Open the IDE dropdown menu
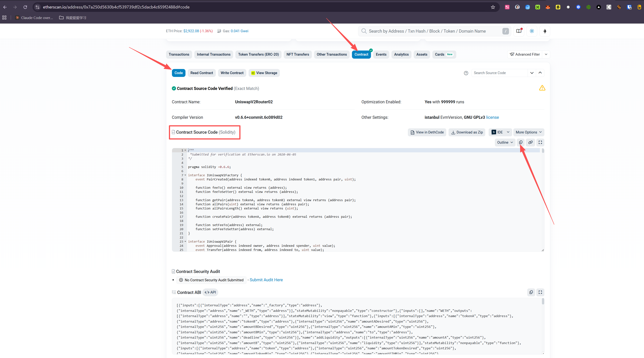The width and height of the screenshot is (644, 358). [500, 132]
